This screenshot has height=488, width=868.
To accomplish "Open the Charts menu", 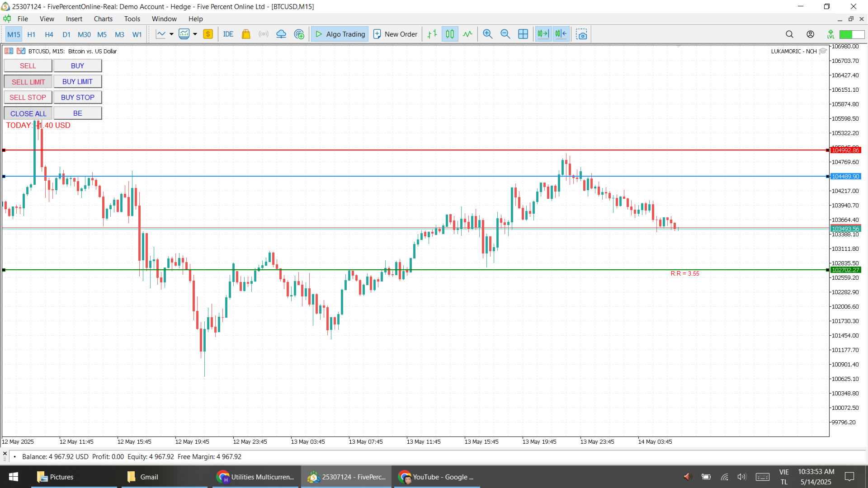I will (103, 19).
